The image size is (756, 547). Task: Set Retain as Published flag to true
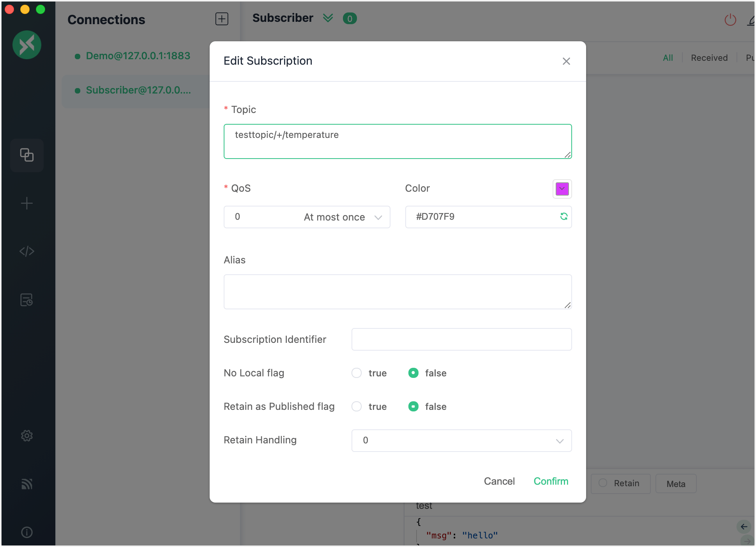(x=357, y=406)
